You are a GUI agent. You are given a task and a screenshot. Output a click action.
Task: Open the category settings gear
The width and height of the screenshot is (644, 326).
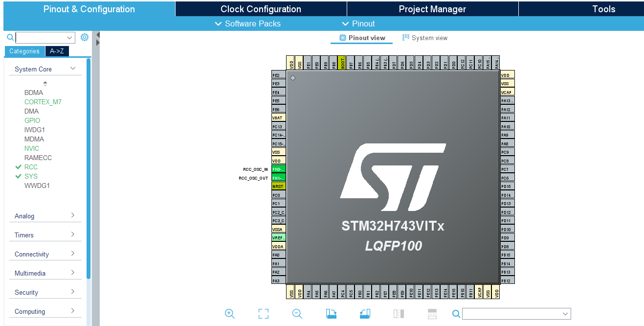(85, 37)
